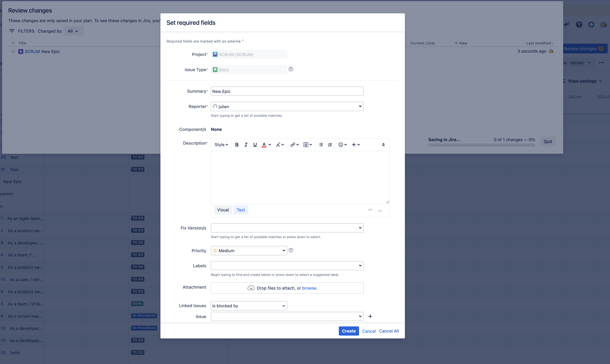Switch editor to Visual tab
This screenshot has height=364, width=610.
[223, 210]
